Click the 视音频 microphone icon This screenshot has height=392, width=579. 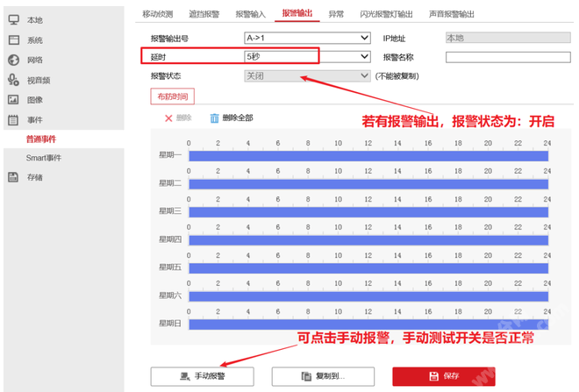click(x=13, y=80)
